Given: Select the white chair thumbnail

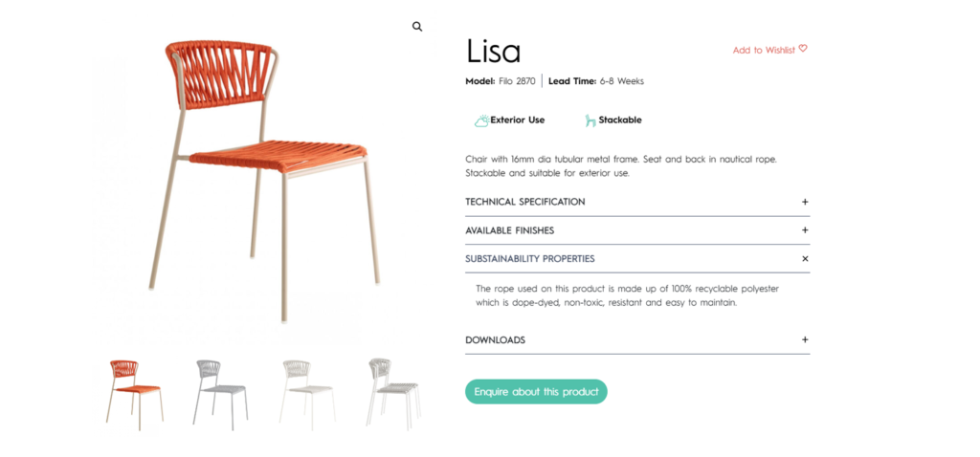Looking at the screenshot, I should click(306, 391).
